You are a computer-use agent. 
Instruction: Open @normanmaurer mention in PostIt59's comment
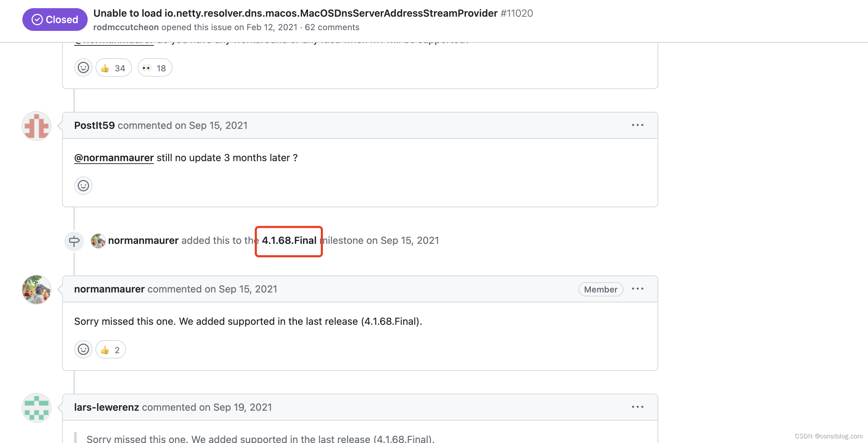(x=114, y=158)
